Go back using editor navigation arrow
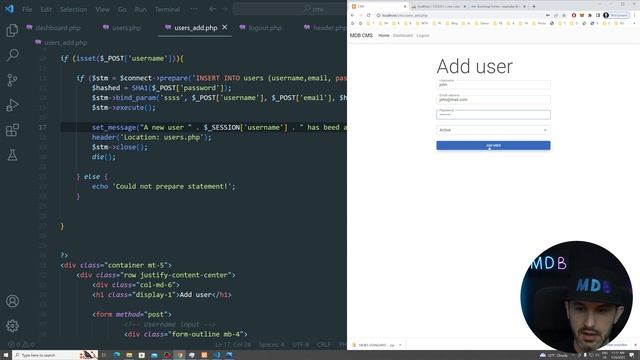Image resolution: width=640 pixels, height=360 pixels. point(212,9)
